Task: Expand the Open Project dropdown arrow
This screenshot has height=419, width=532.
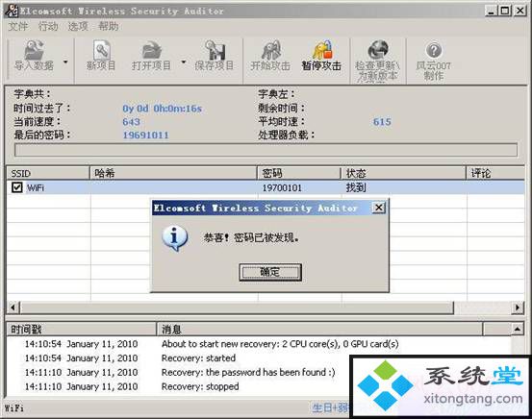Action: point(184,62)
